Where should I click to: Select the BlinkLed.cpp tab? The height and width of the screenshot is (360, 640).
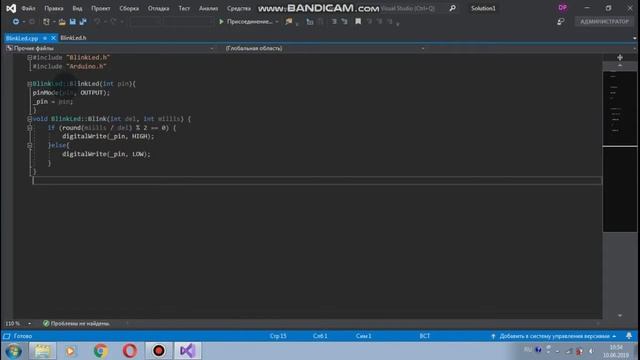tap(22, 38)
